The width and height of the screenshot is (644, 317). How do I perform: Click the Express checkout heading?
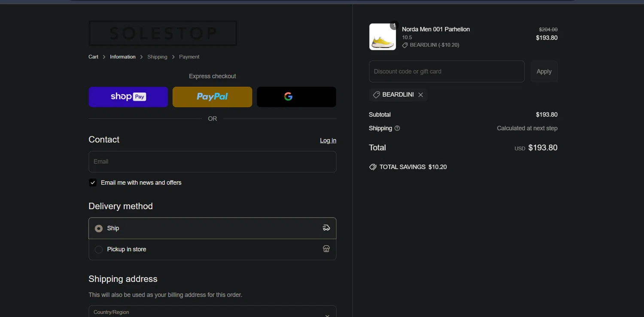pyautogui.click(x=213, y=76)
